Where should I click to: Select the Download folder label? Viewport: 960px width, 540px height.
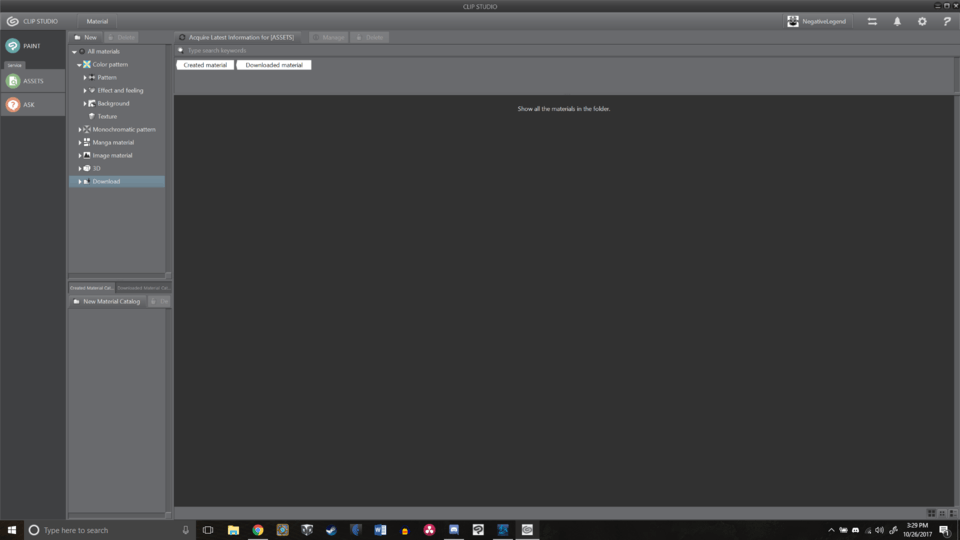coord(106,182)
